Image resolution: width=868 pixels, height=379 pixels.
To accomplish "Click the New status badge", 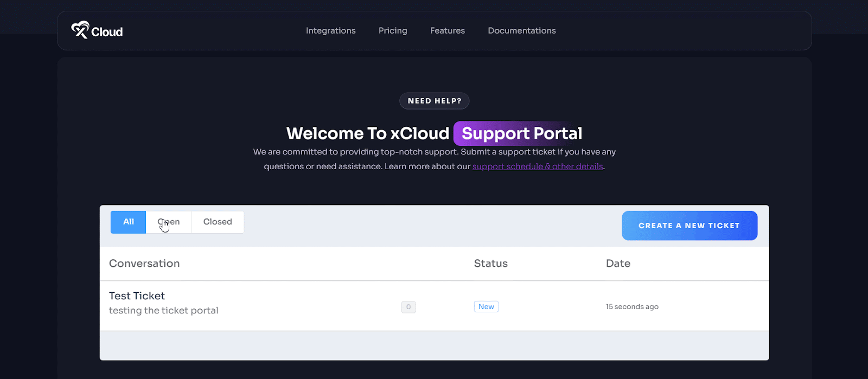I will pos(486,307).
